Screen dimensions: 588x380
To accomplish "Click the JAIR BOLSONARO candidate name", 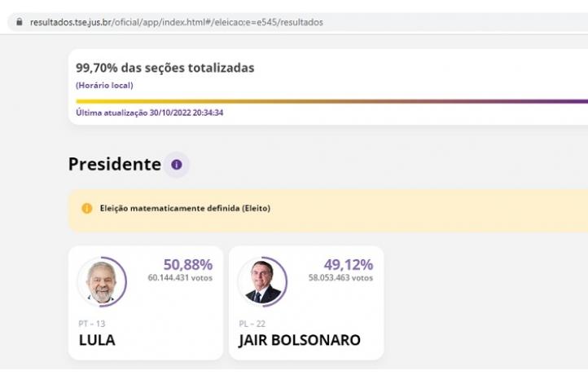I will [x=300, y=340].
